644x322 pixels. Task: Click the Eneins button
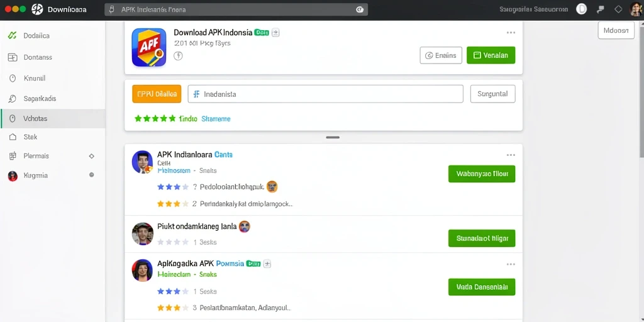[x=441, y=55]
